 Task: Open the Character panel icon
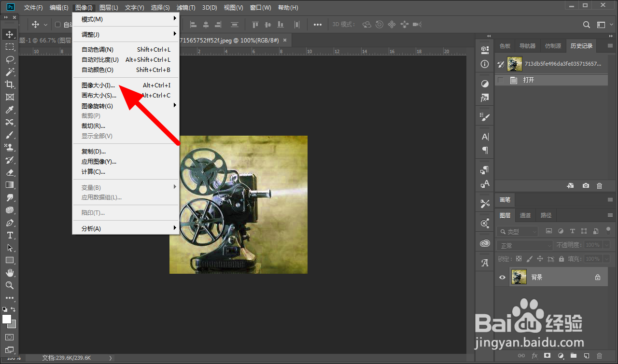coord(485,137)
